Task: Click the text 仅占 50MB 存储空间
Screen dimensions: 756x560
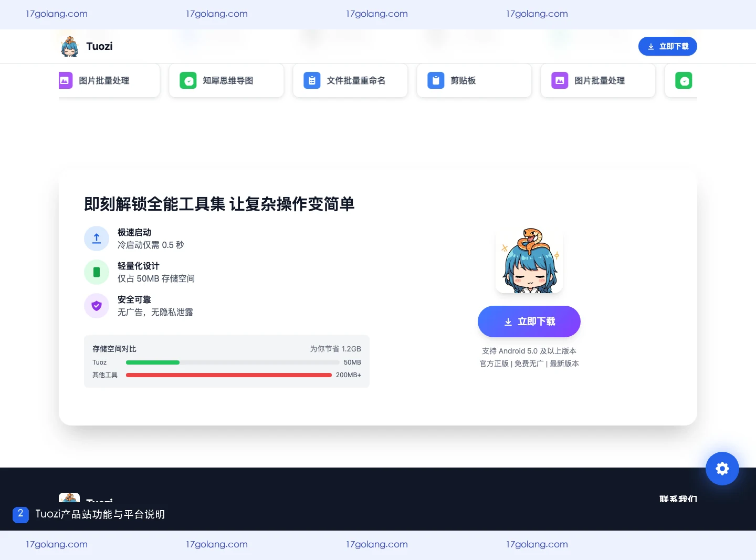Action: point(156,278)
